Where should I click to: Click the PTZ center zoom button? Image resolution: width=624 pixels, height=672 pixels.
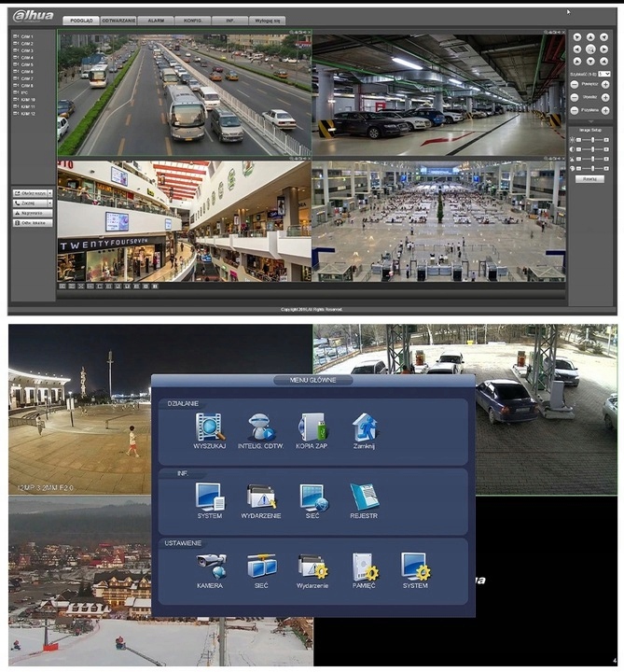pyautogui.click(x=589, y=49)
